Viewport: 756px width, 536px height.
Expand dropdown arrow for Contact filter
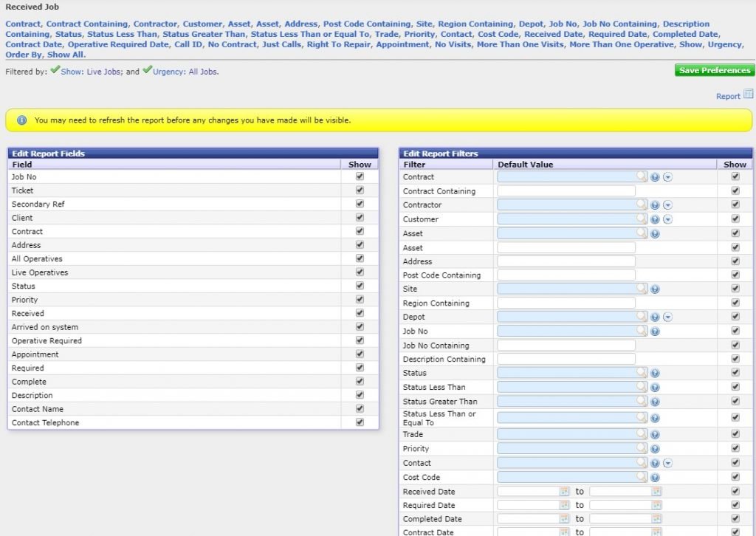[667, 463]
